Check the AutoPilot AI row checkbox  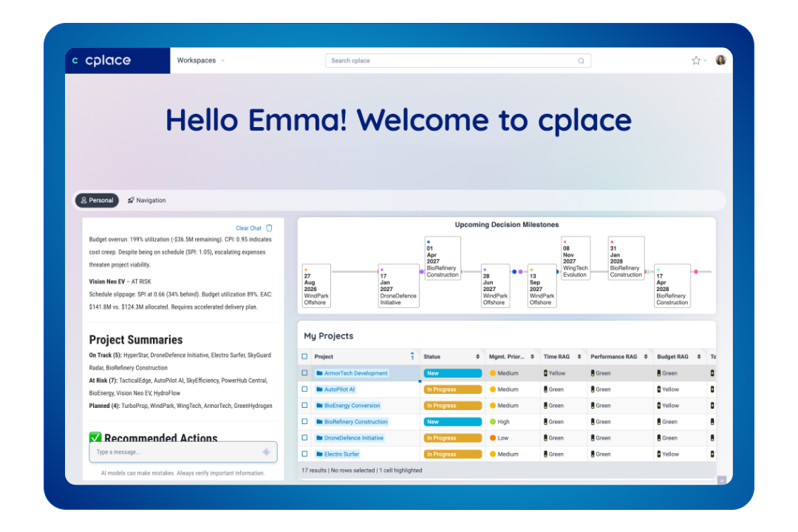pos(305,389)
